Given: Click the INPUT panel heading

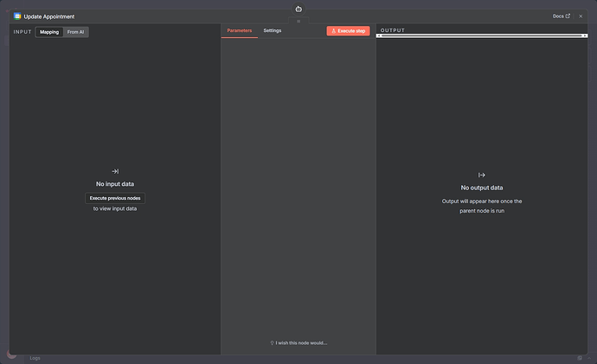Looking at the screenshot, I should (x=22, y=32).
